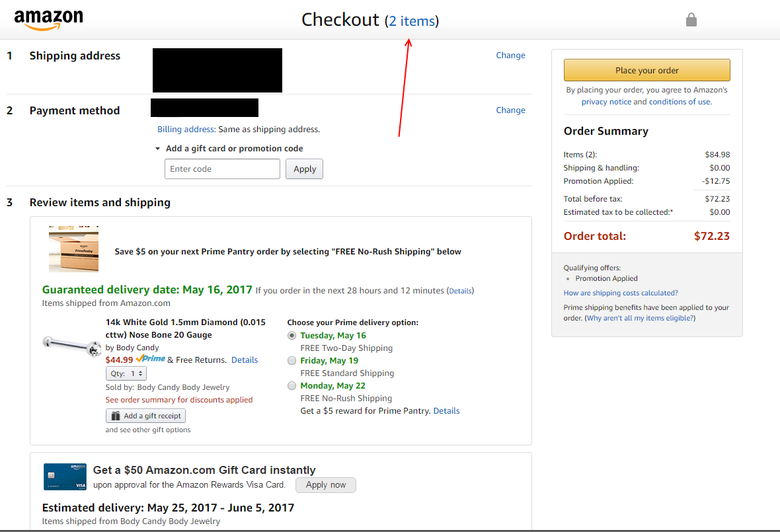Click the nose bone product thumbnail
The image size is (780, 532).
[x=68, y=342]
